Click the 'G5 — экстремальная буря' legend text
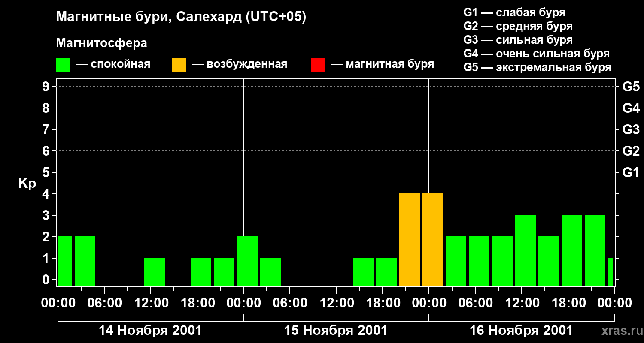 537,67
